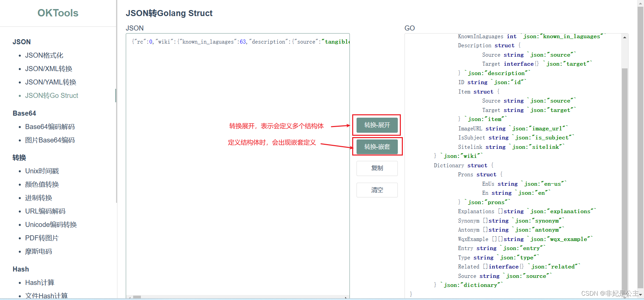
Task: Click the JSON label above input
Action: tap(135, 28)
